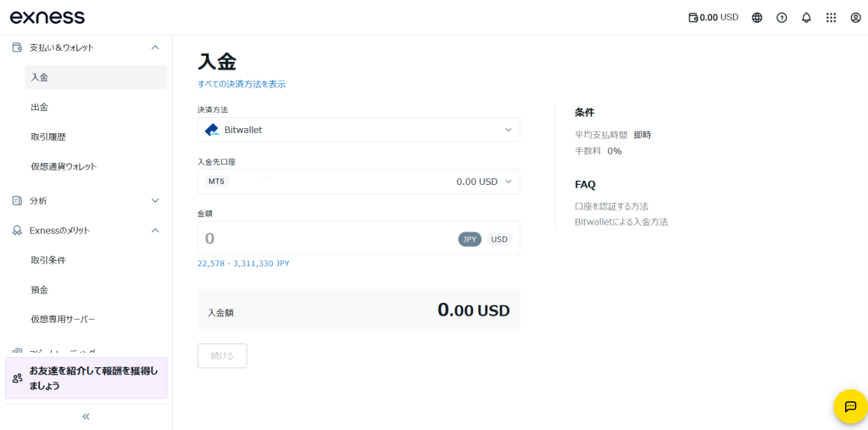Click the Bitwallet logo in payment method
Viewport: 868px width, 430px height.
[212, 130]
